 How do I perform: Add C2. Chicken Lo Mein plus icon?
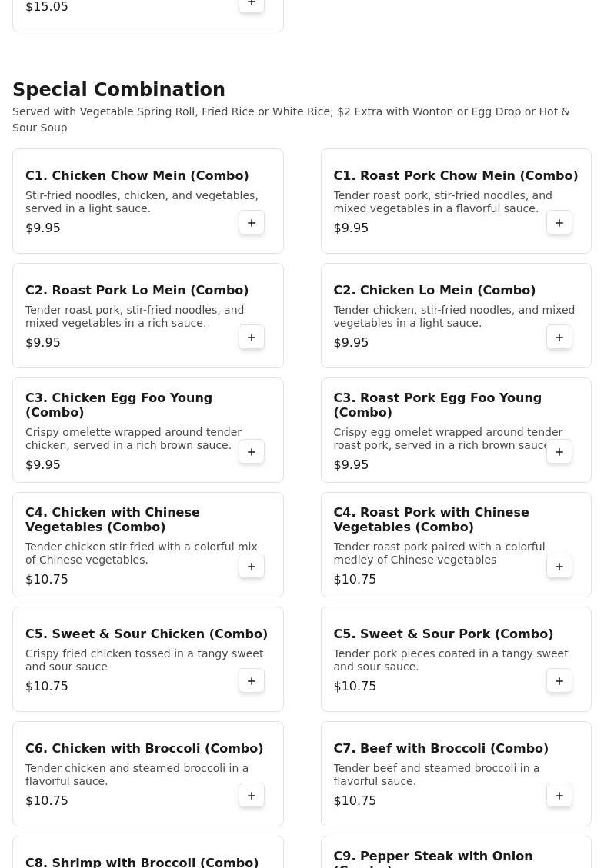(x=559, y=337)
